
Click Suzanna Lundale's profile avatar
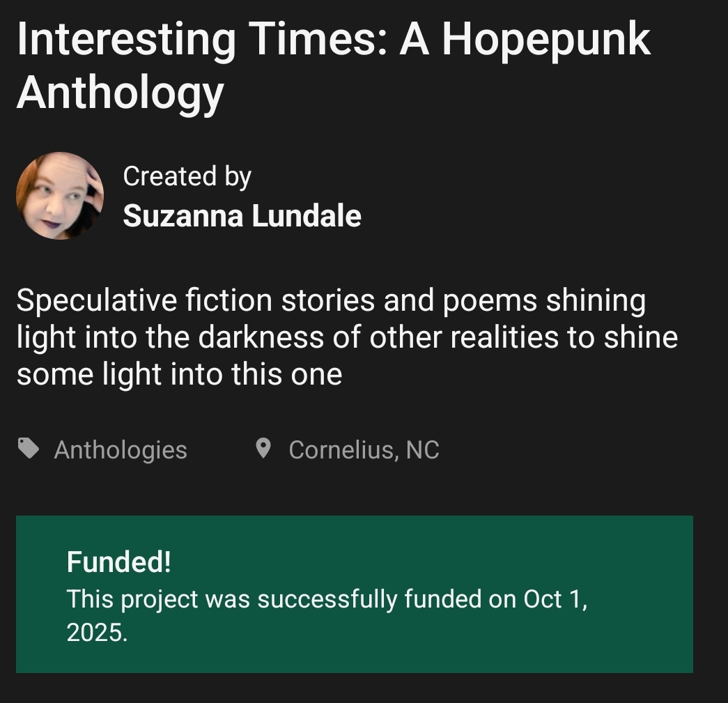click(60, 196)
